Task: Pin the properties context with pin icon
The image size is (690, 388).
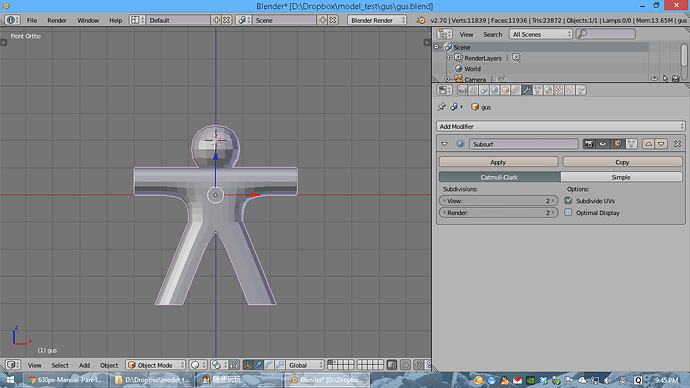Action: pyautogui.click(x=441, y=106)
